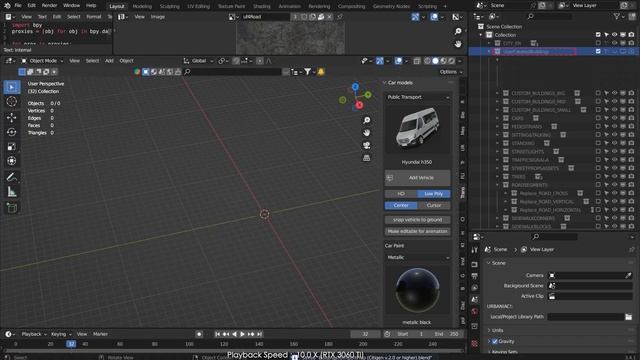
Task: Open the Render menu
Action: tap(49, 6)
